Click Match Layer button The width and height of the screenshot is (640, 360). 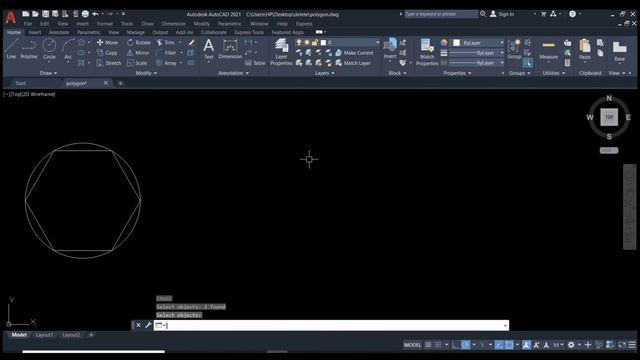[353, 63]
